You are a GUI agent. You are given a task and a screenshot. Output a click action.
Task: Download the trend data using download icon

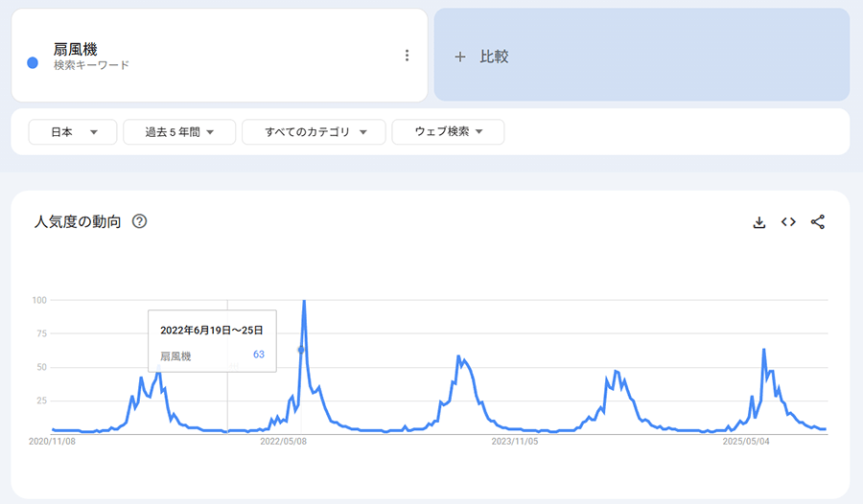pyautogui.click(x=759, y=222)
